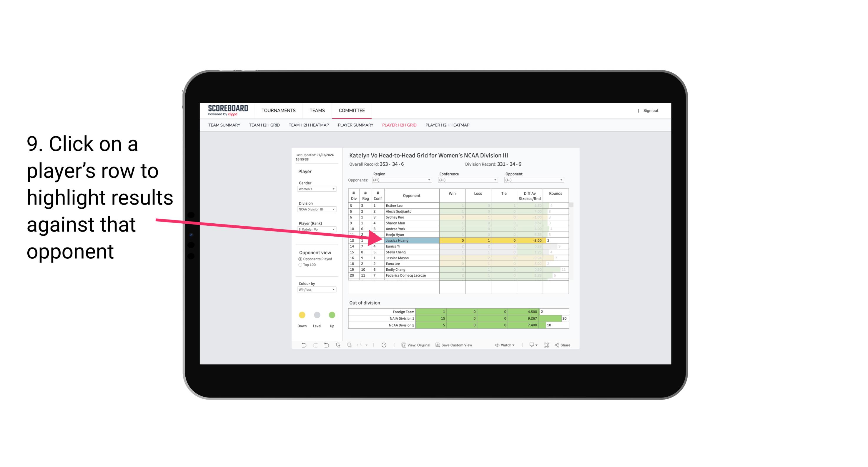Click the PLAYER H2H HEATMAP tab
Viewport: 868px width, 467px height.
point(448,125)
